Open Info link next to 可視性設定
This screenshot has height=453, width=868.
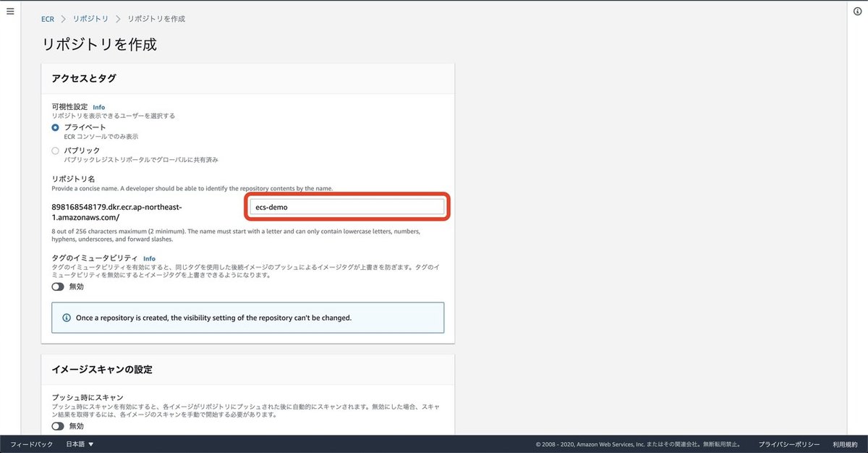[98, 107]
